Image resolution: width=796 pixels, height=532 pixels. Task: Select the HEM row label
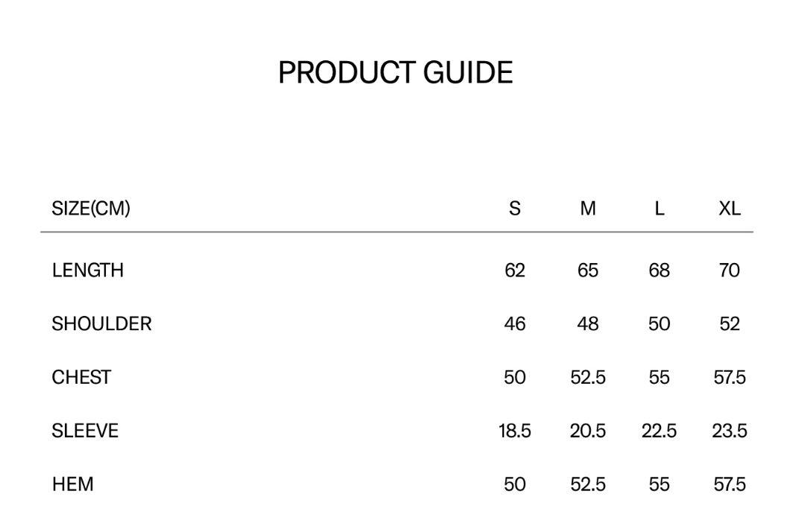(72, 484)
